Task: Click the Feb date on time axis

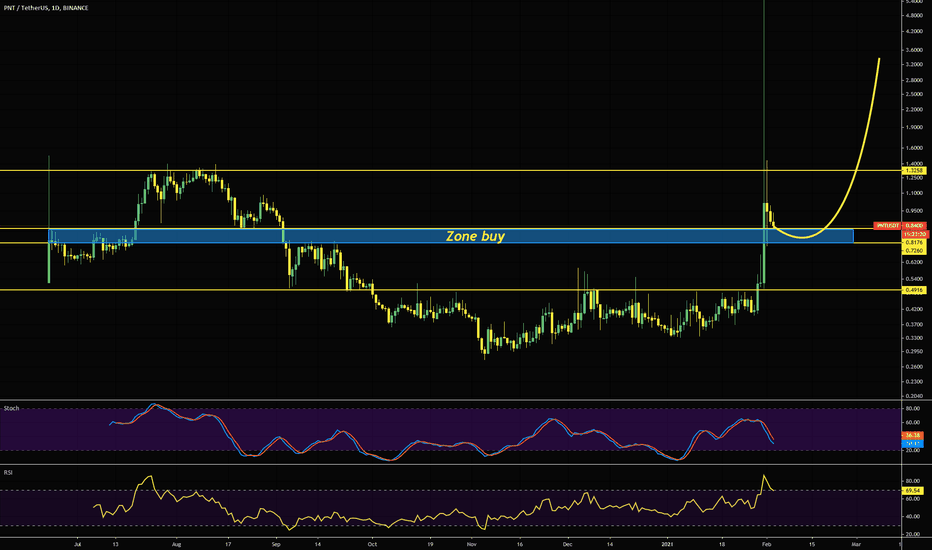Action: [766, 544]
